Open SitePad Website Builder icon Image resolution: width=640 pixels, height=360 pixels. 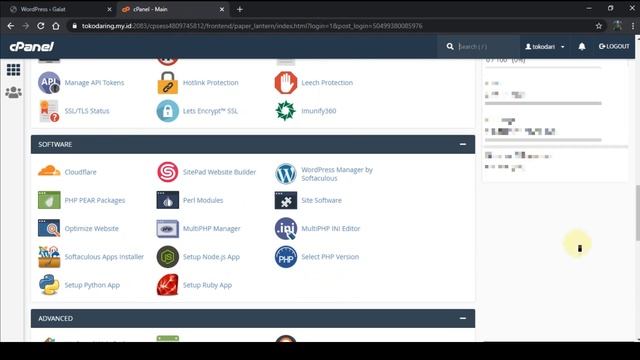pyautogui.click(x=167, y=172)
